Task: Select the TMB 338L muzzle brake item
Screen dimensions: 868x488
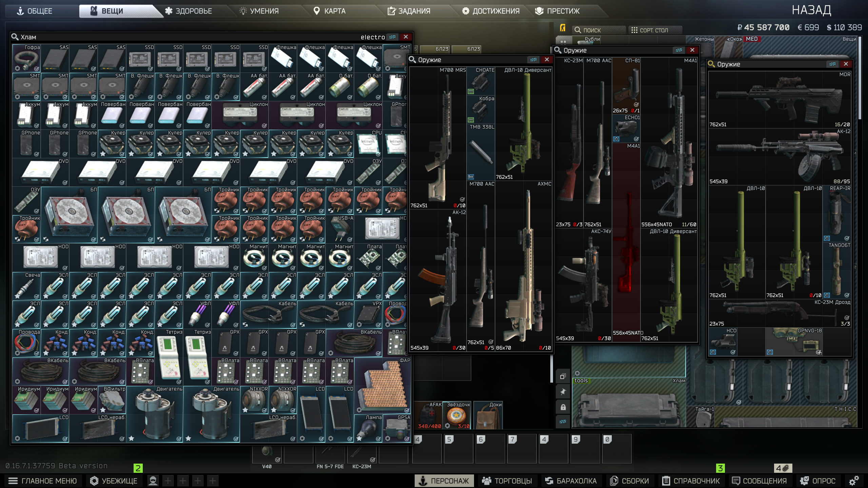Action: tap(481, 152)
